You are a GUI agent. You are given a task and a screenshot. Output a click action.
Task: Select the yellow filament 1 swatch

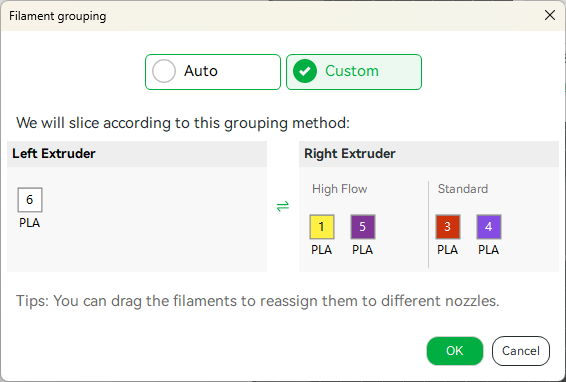[322, 227]
